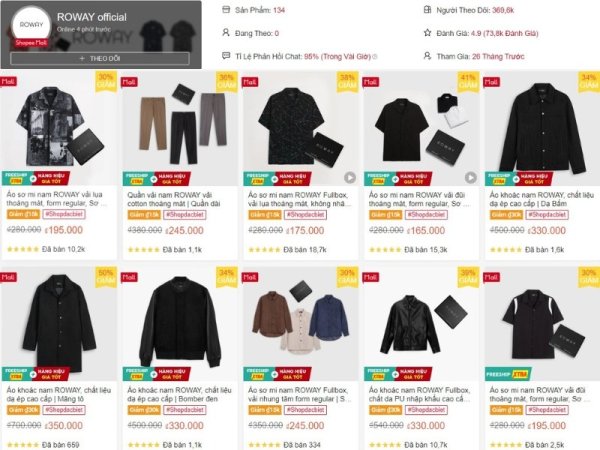Image resolution: width=600 pixels, height=450 pixels.
Task: Click the Sản Phẩm store icon
Action: [226, 10]
